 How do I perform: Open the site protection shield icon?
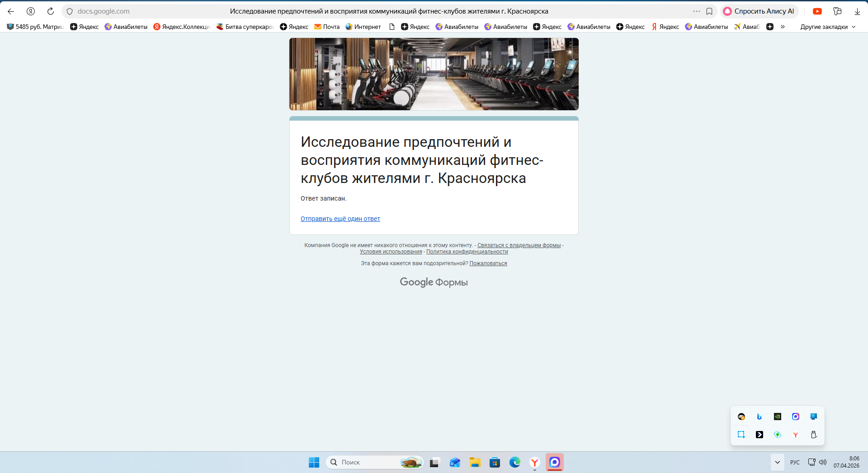[70, 11]
